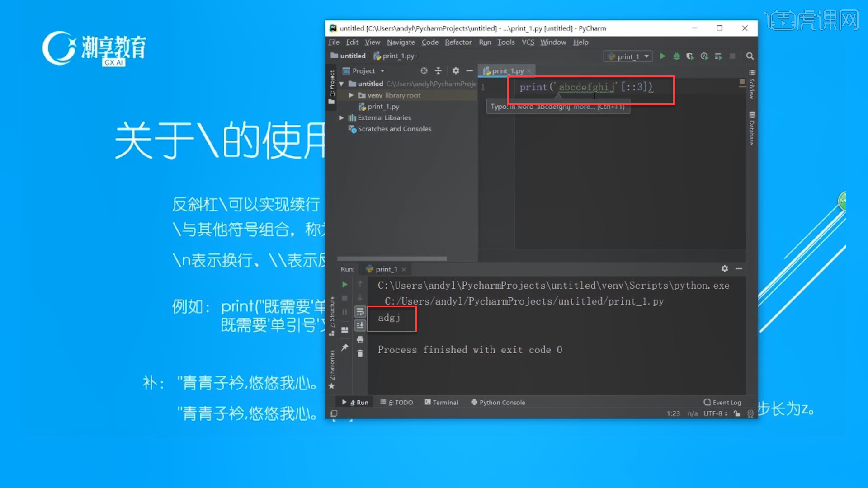
Task: Open the Edit menu
Action: click(x=352, y=42)
